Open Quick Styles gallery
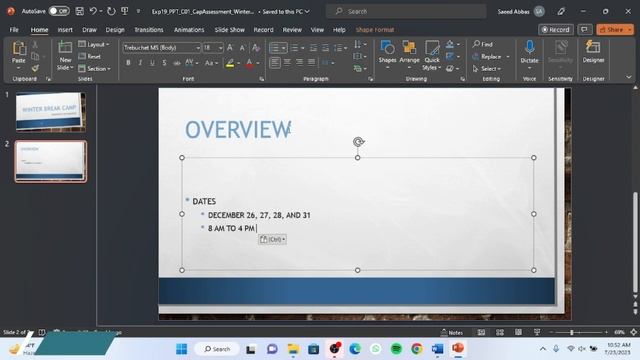The image size is (640, 360). point(432,55)
